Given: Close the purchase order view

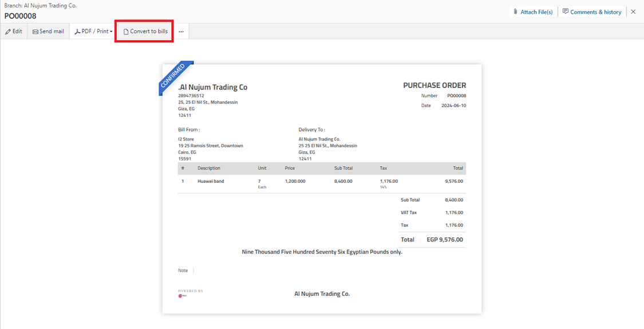Looking at the screenshot, I should [633, 11].
